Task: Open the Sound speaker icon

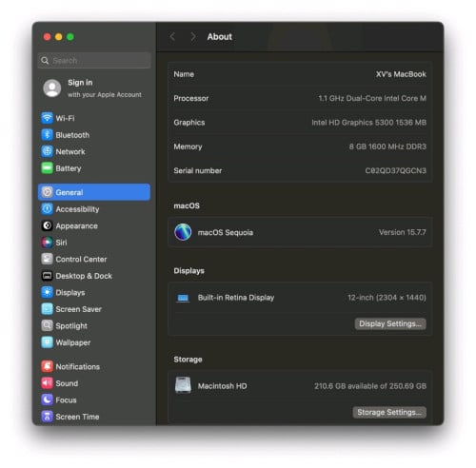Action: (47, 383)
